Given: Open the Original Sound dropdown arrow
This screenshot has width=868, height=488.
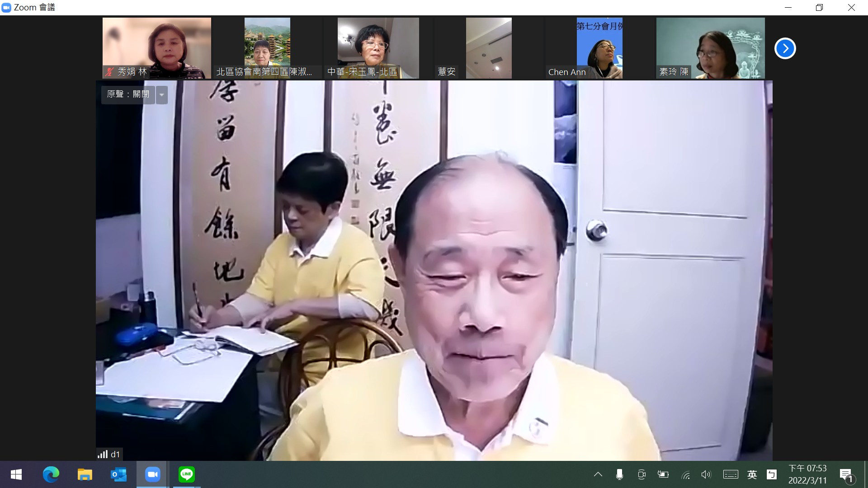Looking at the screenshot, I should tap(162, 95).
